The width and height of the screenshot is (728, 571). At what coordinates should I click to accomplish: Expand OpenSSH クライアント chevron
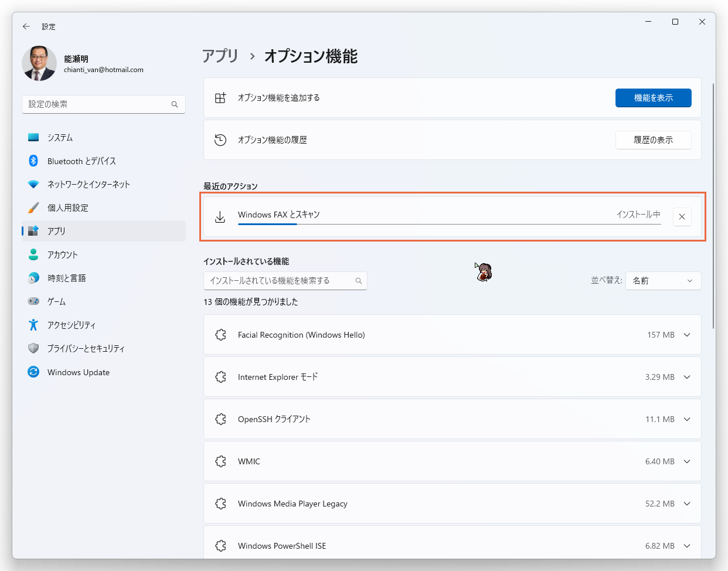[x=687, y=419]
